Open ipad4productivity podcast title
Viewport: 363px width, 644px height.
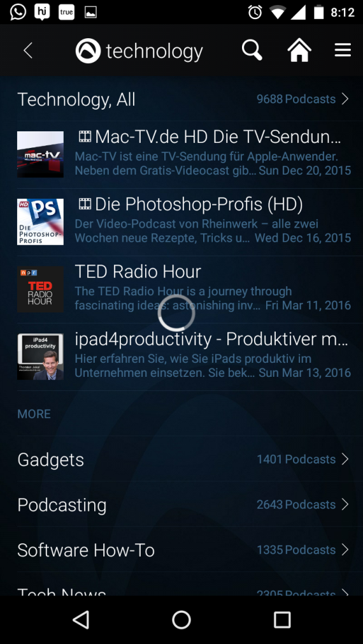211,339
